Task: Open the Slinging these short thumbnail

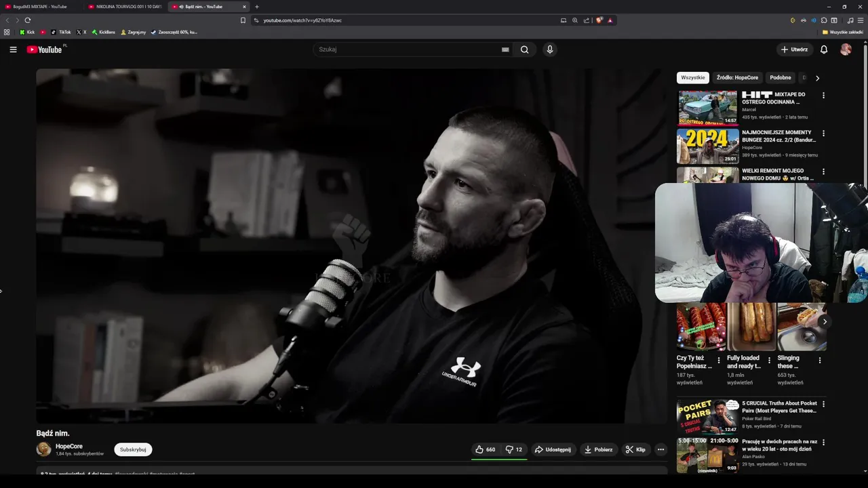Action: coord(802,327)
